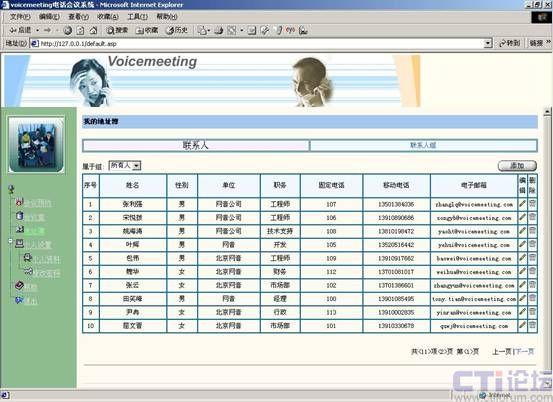
Task: Edit contact row 5 with phone 109
Action: click(x=522, y=258)
